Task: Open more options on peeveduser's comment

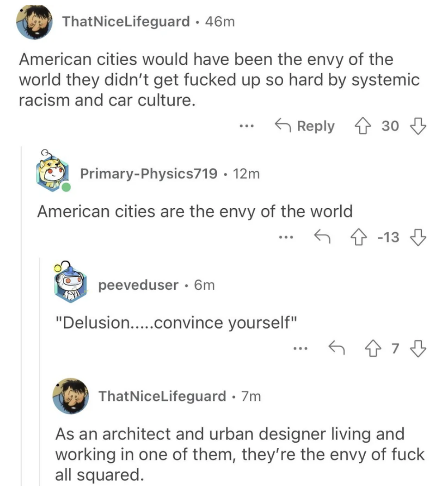Action: [x=300, y=349]
